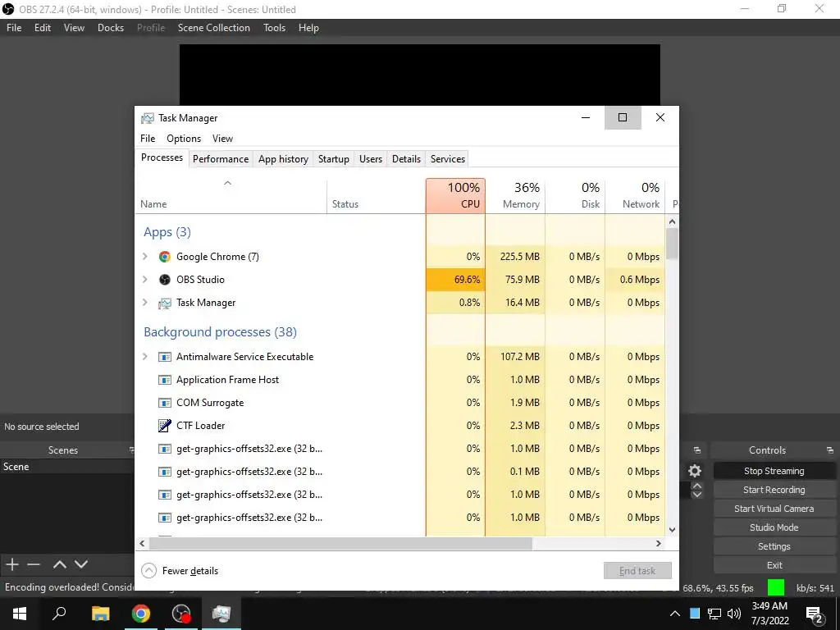
Task: Switch to the Details tab
Action: point(406,159)
